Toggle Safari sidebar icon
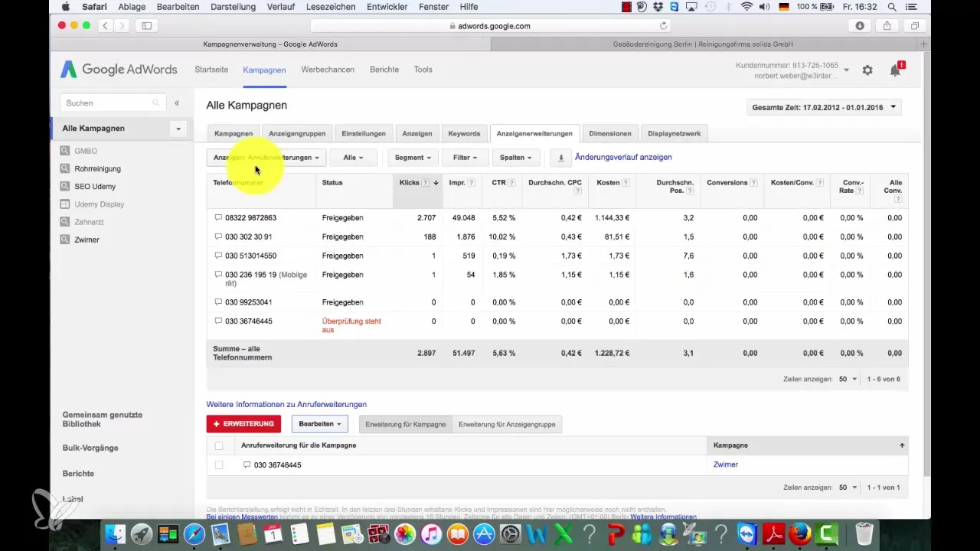The image size is (980, 551). tap(146, 26)
